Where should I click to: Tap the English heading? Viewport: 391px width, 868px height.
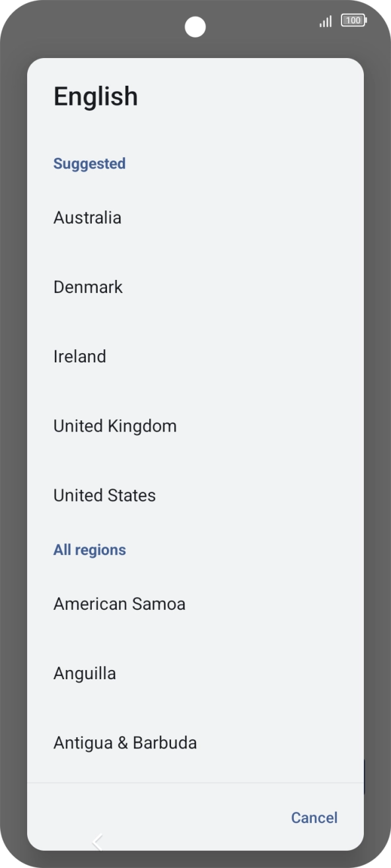click(96, 96)
